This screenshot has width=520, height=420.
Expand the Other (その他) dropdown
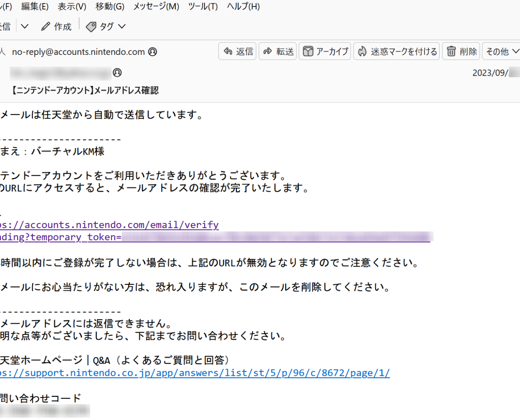click(x=501, y=51)
